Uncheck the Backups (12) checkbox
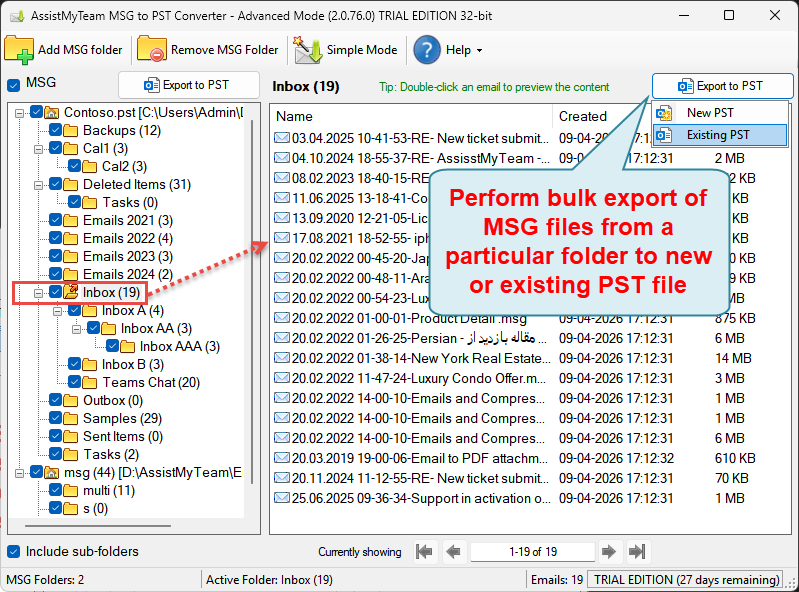The image size is (799, 592). coord(55,130)
